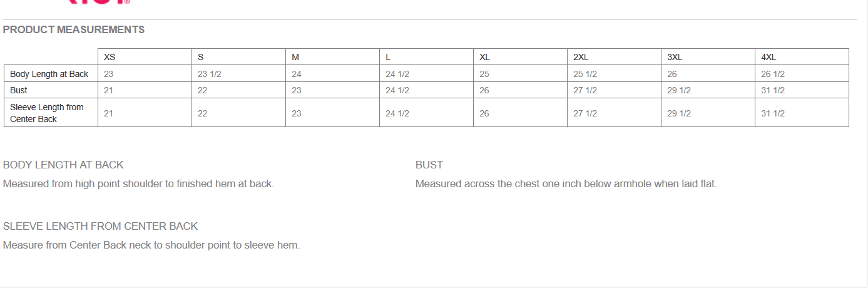Select the 4XL size column header
The width and height of the screenshot is (868, 293).
point(768,57)
